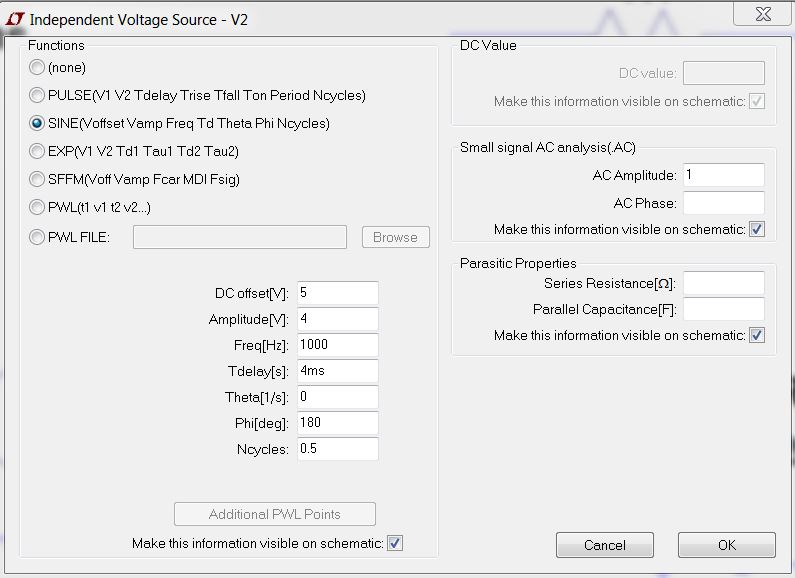Click the Tdelay[s] field showing 4ms
The height and width of the screenshot is (578, 795).
(338, 371)
